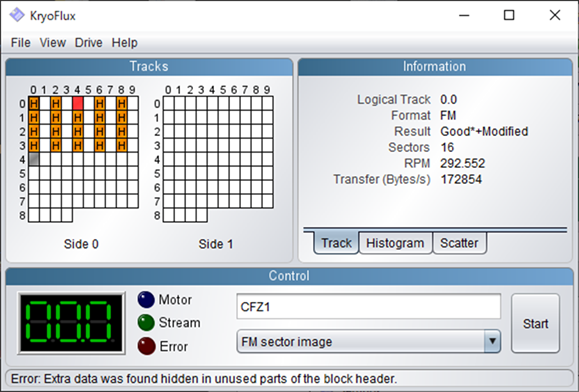This screenshot has width=579, height=392.
Task: Switch to the Histogram tab
Action: [395, 243]
